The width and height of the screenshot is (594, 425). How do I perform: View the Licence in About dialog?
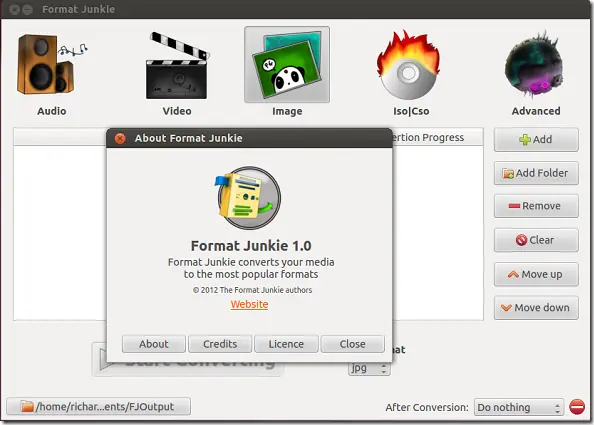286,344
